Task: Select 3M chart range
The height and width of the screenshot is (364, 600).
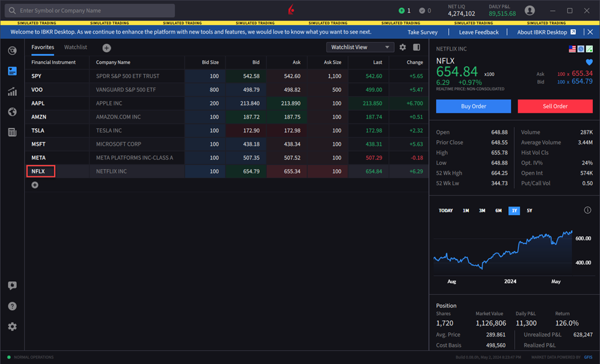Action: coord(482,210)
